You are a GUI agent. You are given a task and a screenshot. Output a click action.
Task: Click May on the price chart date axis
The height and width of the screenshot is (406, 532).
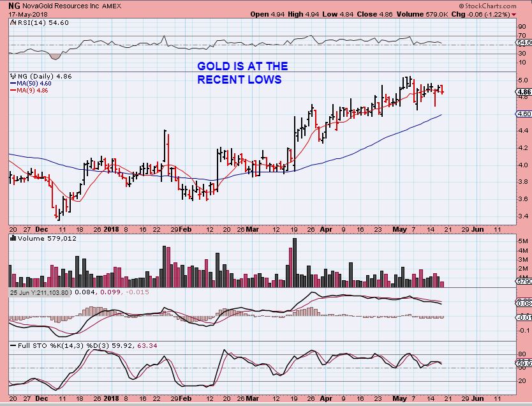(x=399, y=229)
